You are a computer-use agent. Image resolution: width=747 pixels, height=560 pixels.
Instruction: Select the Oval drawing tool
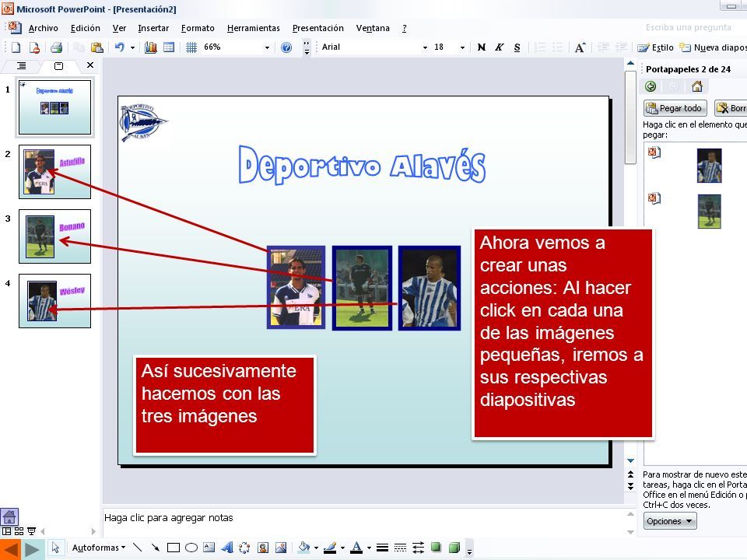click(191, 548)
